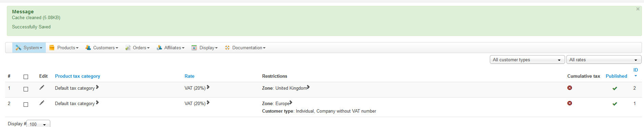
Task: Check the checkbox for row 1
Action: 26,89
